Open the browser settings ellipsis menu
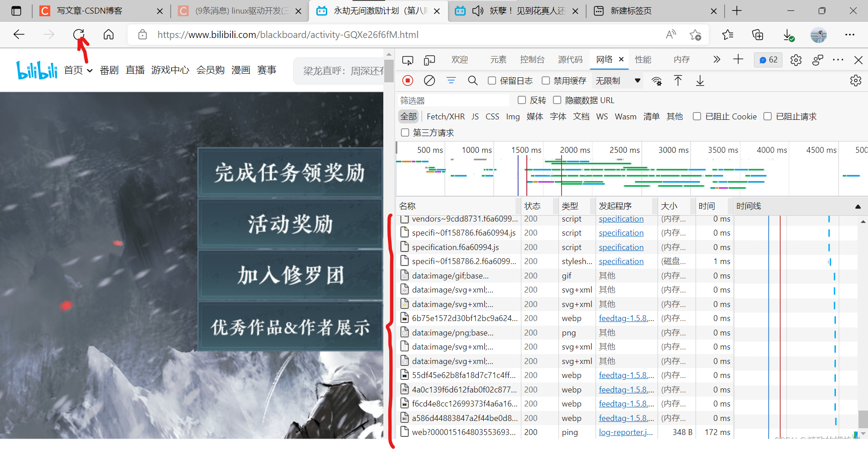The height and width of the screenshot is (449, 868). pos(849,34)
